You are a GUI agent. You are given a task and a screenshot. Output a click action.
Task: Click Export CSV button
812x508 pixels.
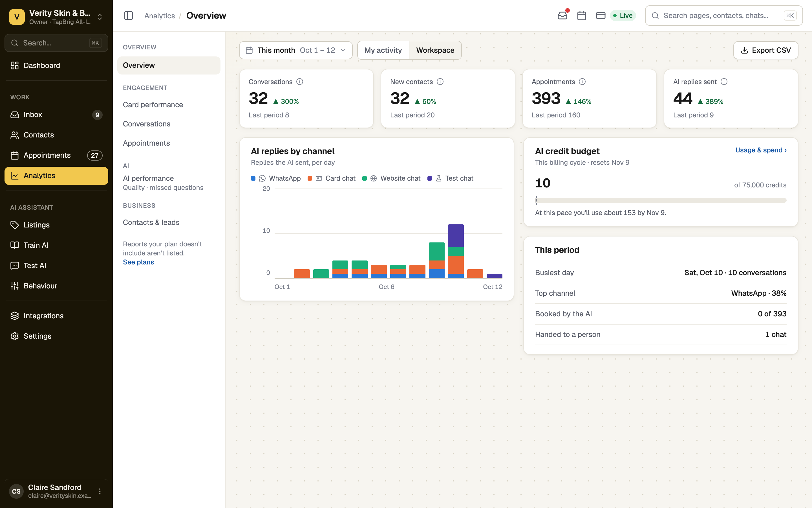pos(766,51)
